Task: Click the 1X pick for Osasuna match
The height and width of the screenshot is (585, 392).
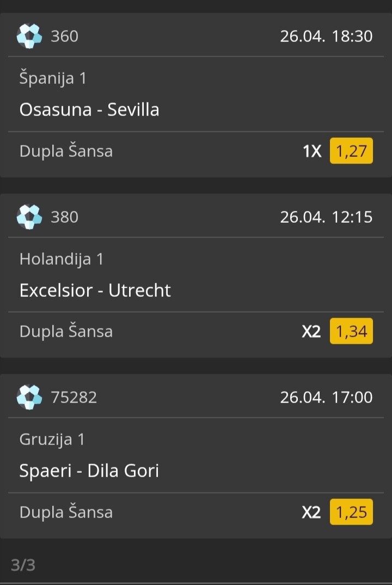Action: pyautogui.click(x=312, y=151)
